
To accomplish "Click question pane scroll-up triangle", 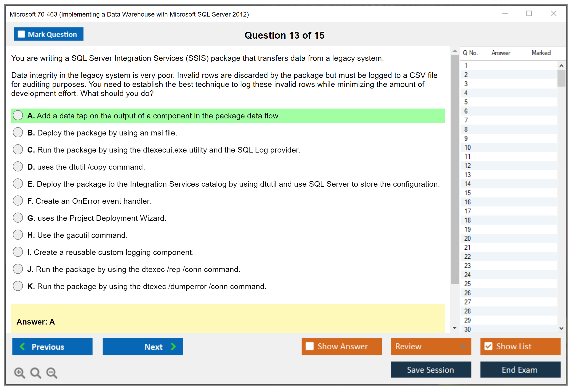I will pos(455,51).
